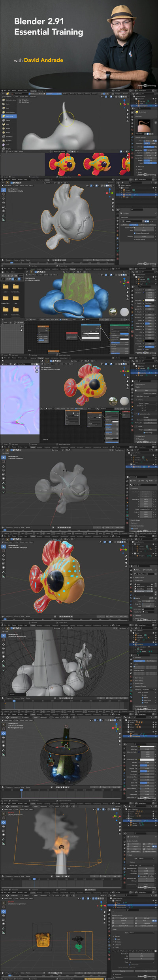This screenshot has height=980, width=158.
Task: Select Cursor tool in blocky remeshed fish viewport
Action: click(x=4, y=194)
